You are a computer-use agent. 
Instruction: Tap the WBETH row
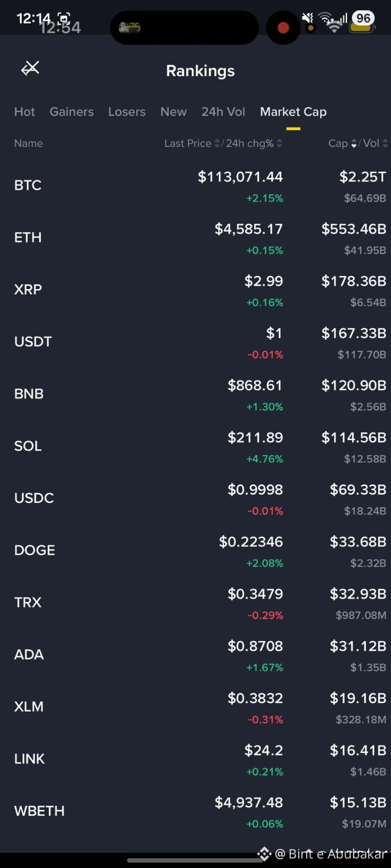(195, 811)
